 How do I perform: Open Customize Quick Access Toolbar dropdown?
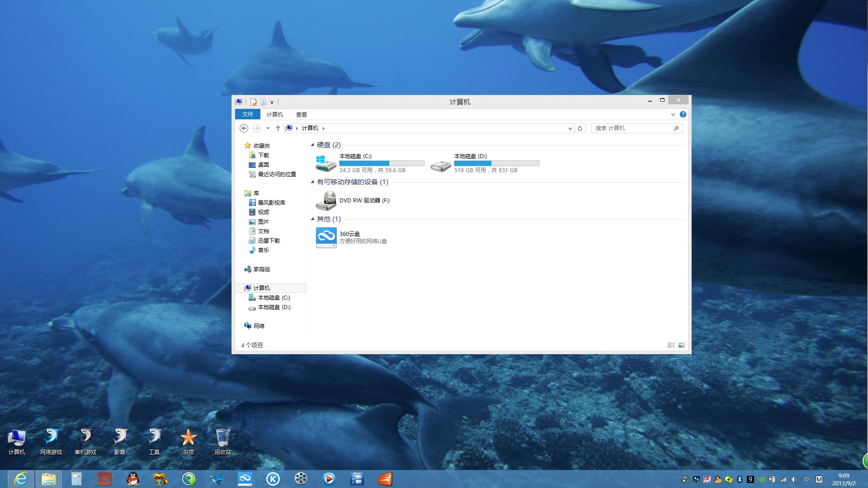[272, 103]
